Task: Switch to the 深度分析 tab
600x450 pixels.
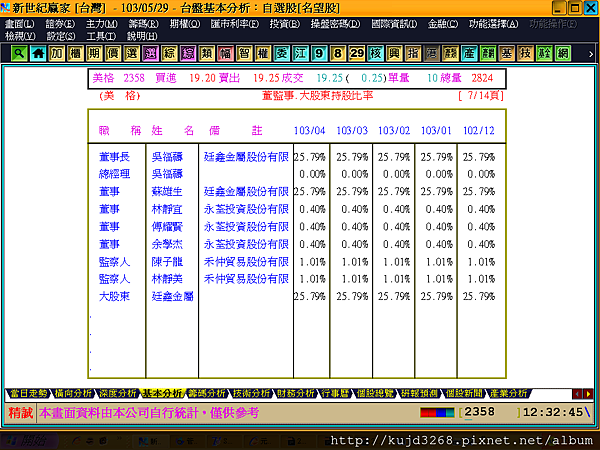Action: coord(117,393)
